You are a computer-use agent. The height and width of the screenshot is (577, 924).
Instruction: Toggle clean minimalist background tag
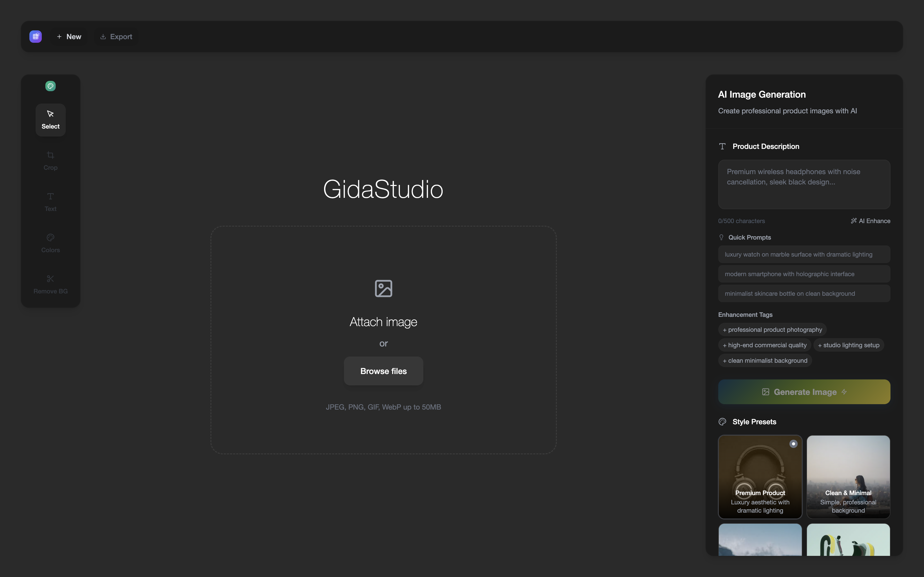click(765, 361)
